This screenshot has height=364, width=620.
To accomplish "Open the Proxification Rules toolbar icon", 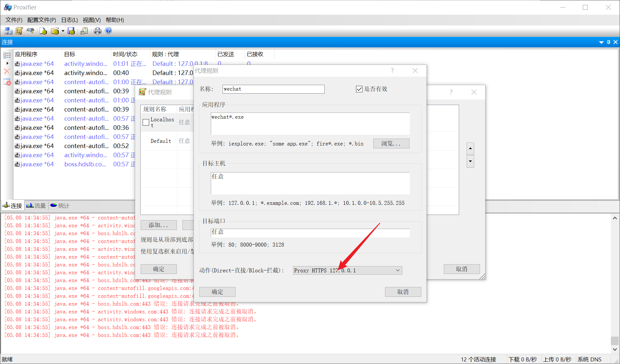I will pos(19,31).
